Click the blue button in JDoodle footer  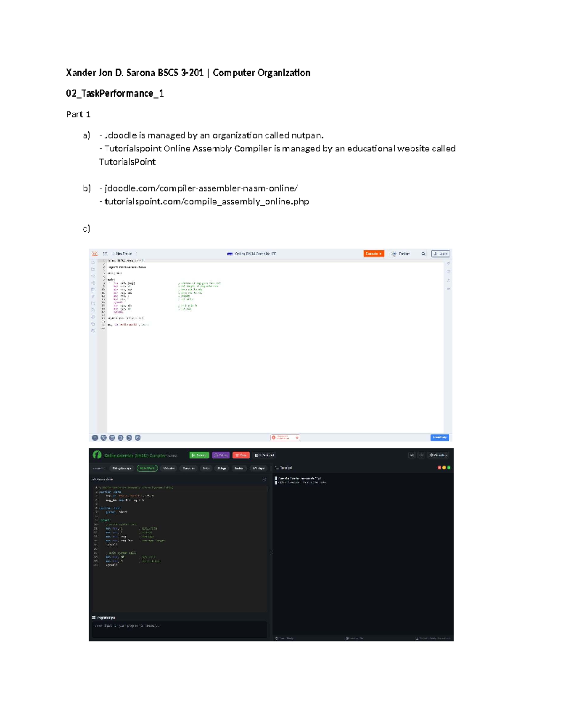coord(440,437)
